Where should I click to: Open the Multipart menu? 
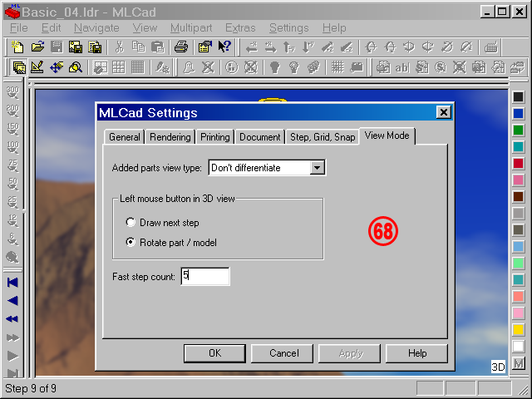(191, 27)
